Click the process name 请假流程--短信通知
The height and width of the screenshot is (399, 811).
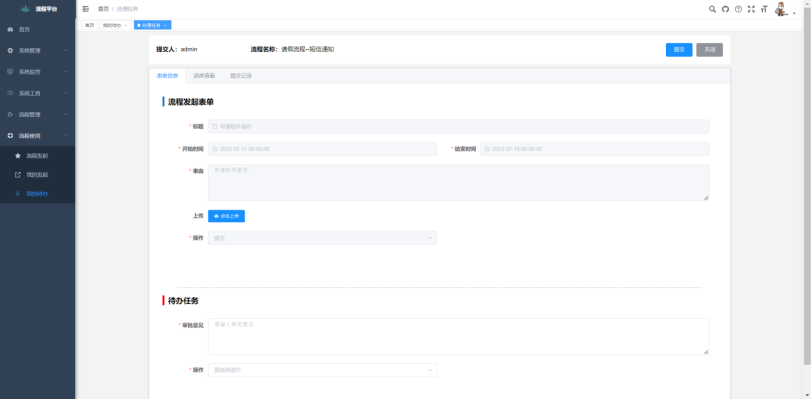pos(308,49)
